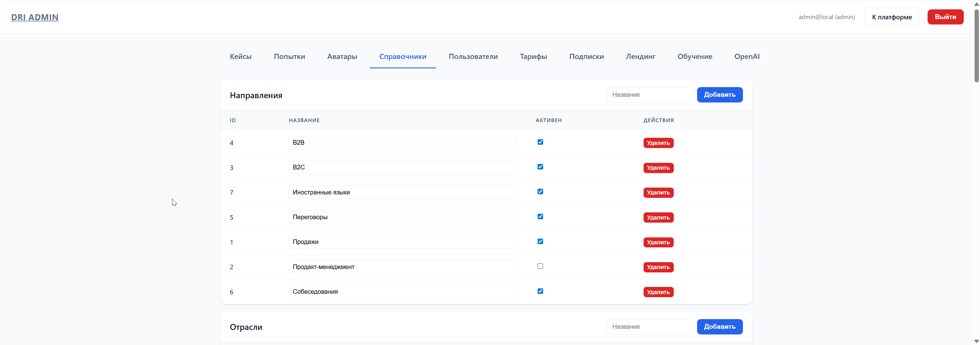The height and width of the screenshot is (345, 980).
Task: Uncheck the active checkbox for B2B
Action: click(540, 142)
